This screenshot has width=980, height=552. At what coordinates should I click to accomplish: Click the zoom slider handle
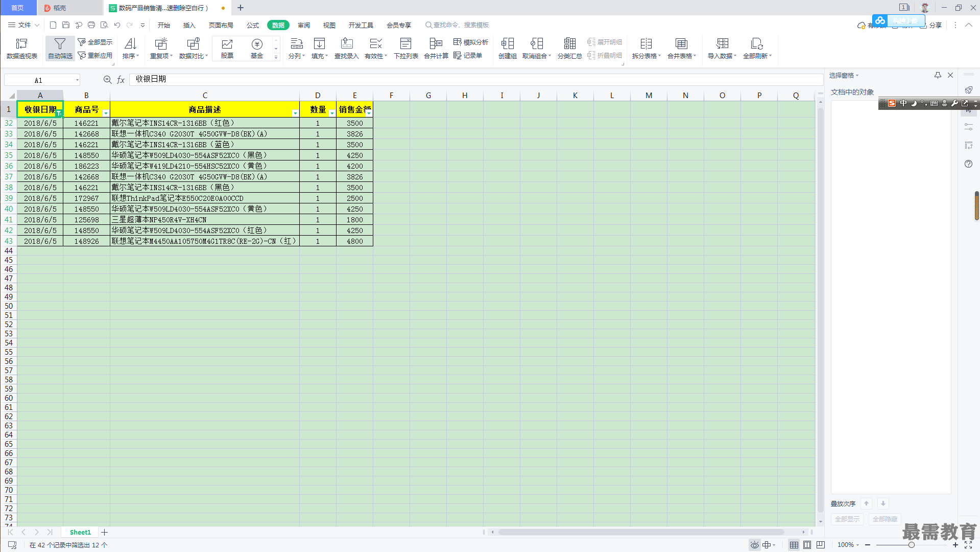[912, 545]
